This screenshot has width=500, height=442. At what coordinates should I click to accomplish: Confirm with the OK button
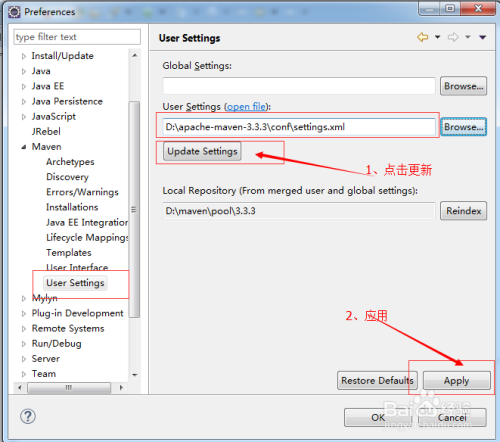coord(378,418)
